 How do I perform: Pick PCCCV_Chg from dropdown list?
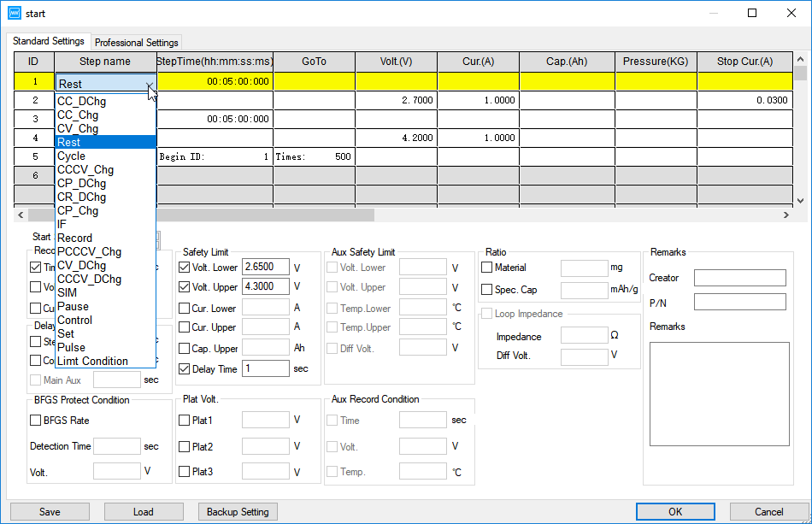(x=105, y=251)
